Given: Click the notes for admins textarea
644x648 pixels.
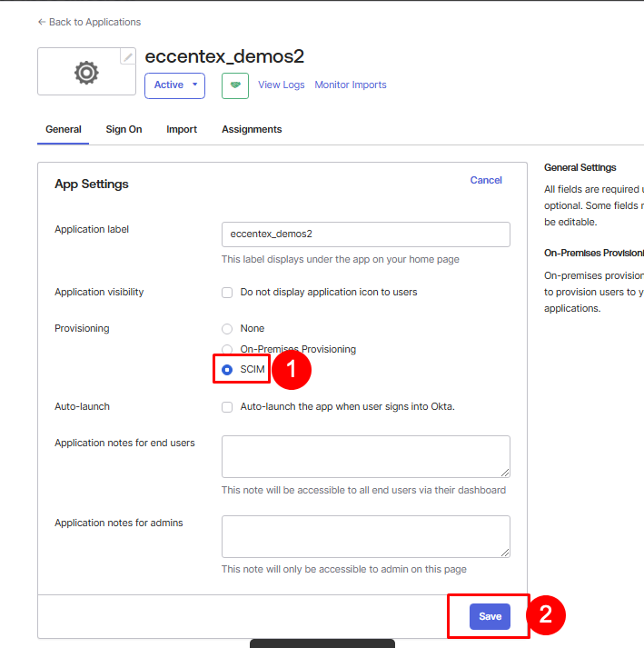Looking at the screenshot, I should tap(365, 536).
